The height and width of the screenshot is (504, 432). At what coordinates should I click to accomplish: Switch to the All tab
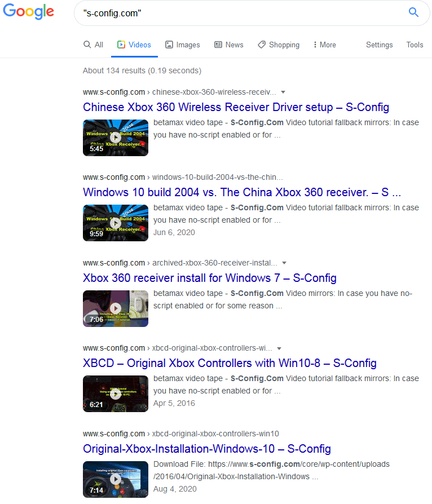93,45
